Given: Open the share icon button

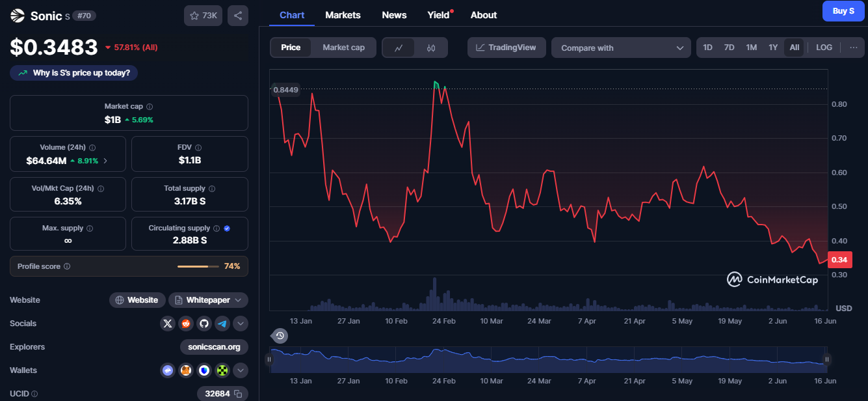Looking at the screenshot, I should 238,16.
